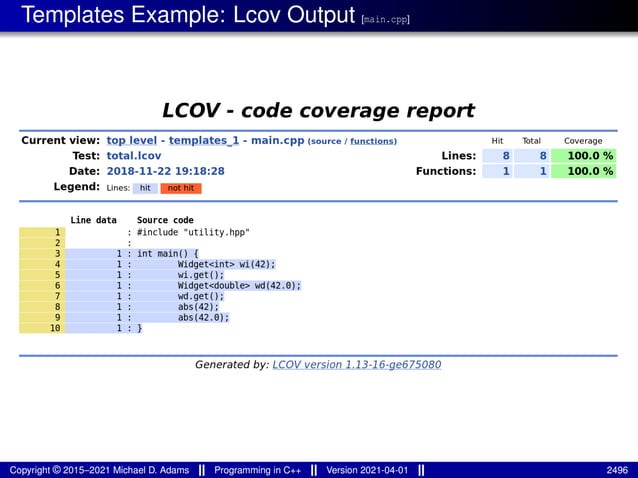Click the date '2018-11-22 19:18:28'
This screenshot has width=638, height=478.
point(165,171)
